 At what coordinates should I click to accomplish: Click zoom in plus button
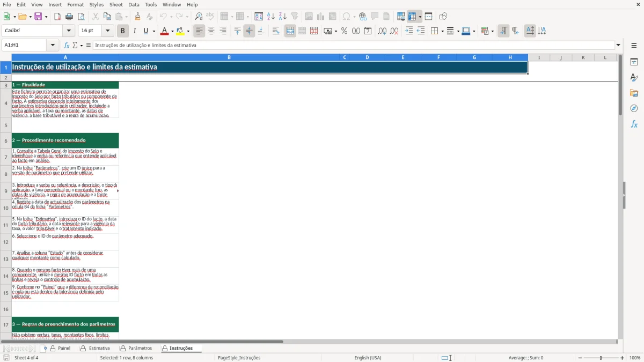coord(623,358)
